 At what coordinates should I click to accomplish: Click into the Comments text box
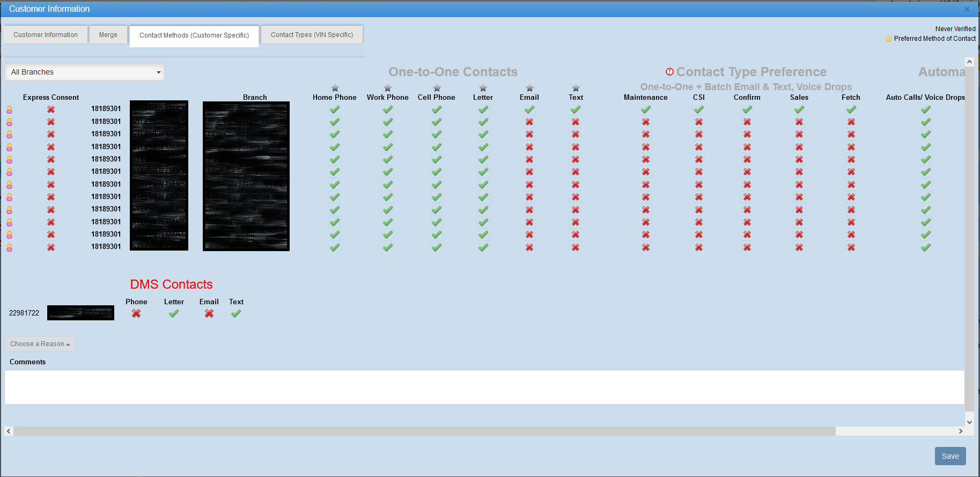(484, 387)
